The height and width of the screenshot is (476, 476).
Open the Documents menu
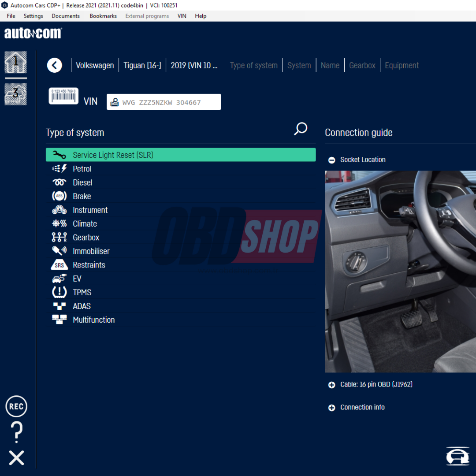point(66,16)
